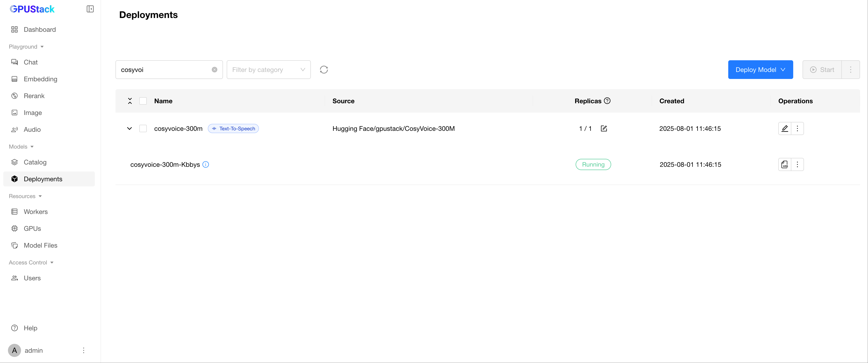Select the cosyvoice-300m row checkbox
868x363 pixels.
(143, 129)
